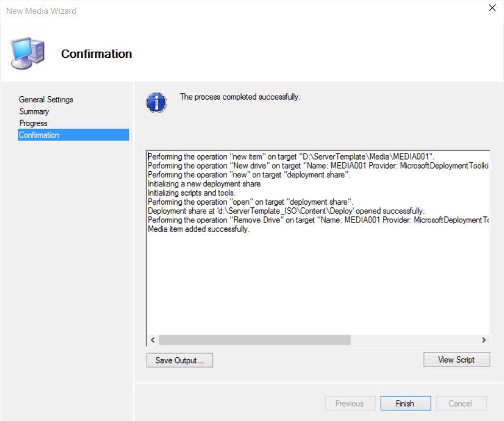Click the output scrollbar's right arrow
The image size is (504, 421).
click(x=484, y=340)
